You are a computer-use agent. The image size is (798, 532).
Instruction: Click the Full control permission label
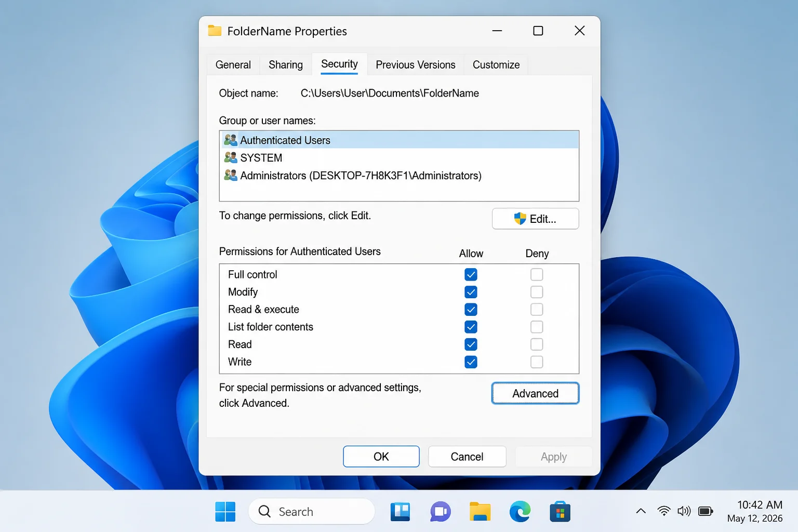(x=252, y=274)
